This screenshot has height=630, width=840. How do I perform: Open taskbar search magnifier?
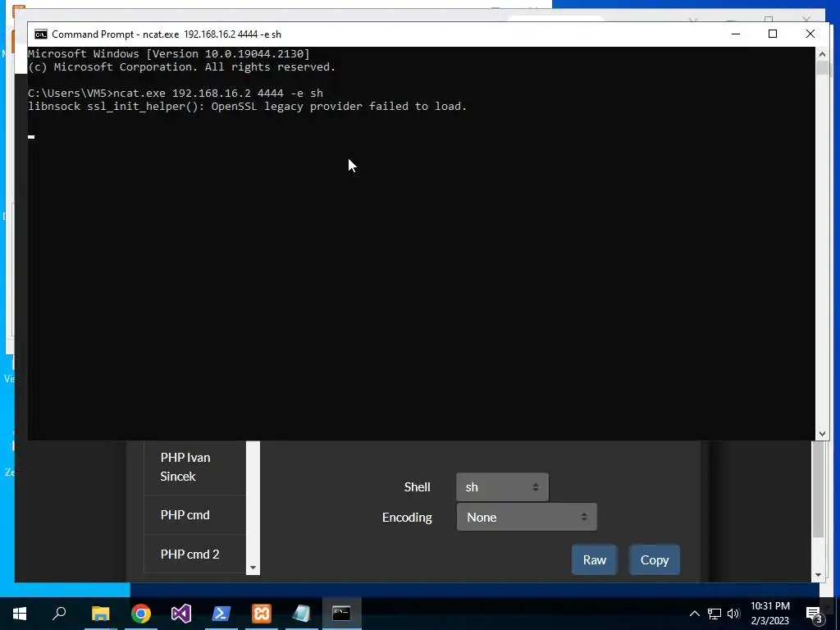tap(59, 614)
